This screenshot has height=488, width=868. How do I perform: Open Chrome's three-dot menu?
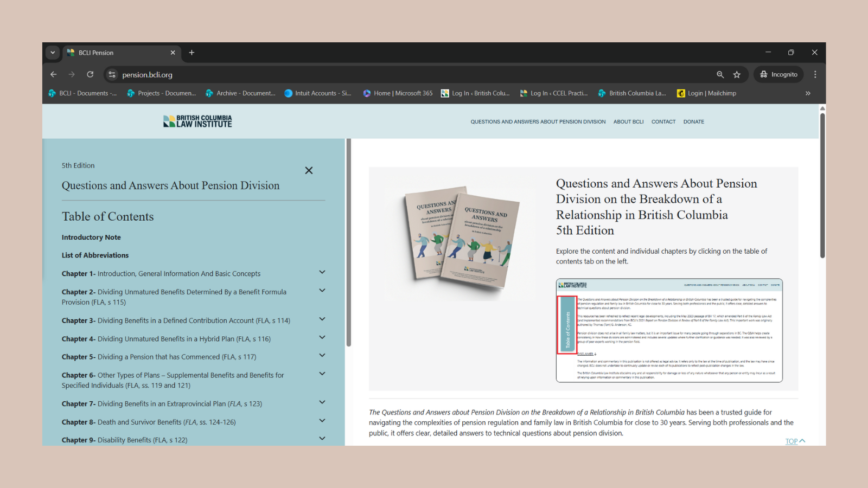pyautogui.click(x=815, y=74)
